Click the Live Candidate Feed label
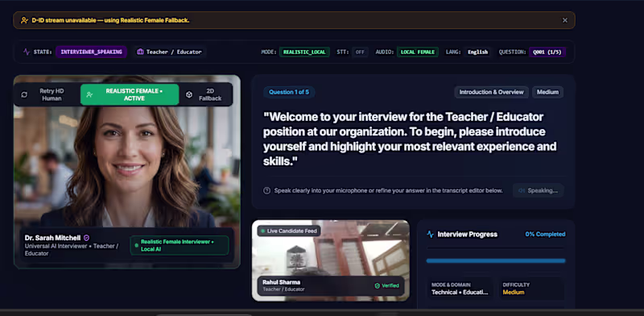The height and width of the screenshot is (316, 644). pyautogui.click(x=289, y=231)
